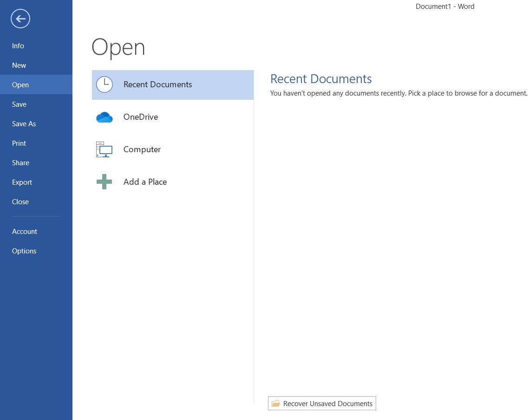Screen dimensions: 528x420
Task: Open the Info page in the sidebar
Action: pos(18,46)
